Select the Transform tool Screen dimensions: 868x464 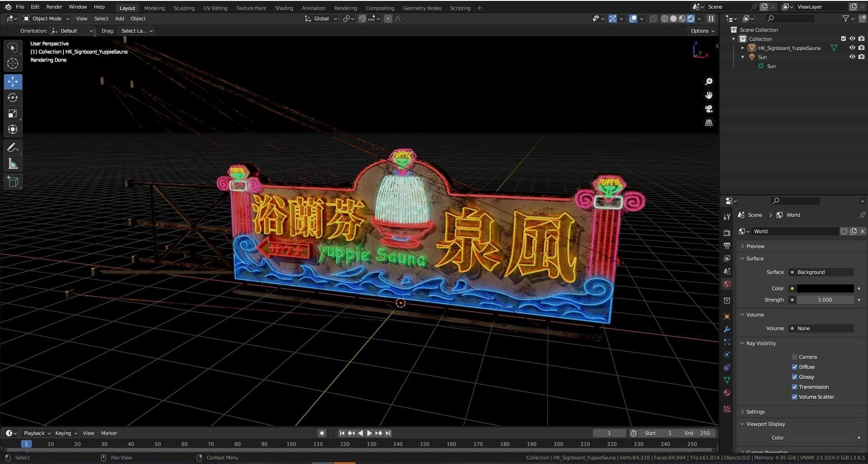point(13,129)
